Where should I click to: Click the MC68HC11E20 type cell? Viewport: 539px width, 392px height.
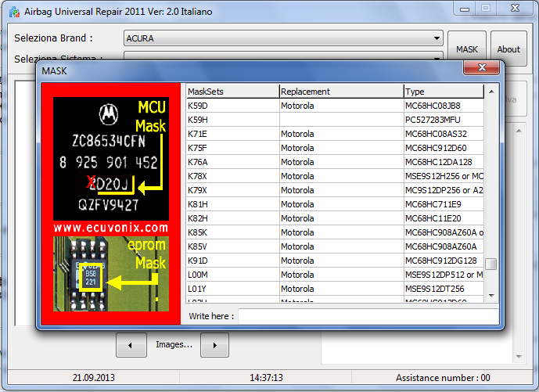pos(444,218)
